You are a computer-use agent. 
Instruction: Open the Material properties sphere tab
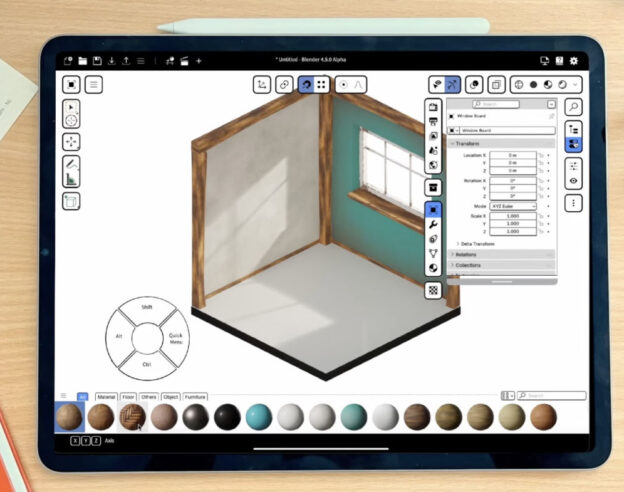[x=433, y=268]
